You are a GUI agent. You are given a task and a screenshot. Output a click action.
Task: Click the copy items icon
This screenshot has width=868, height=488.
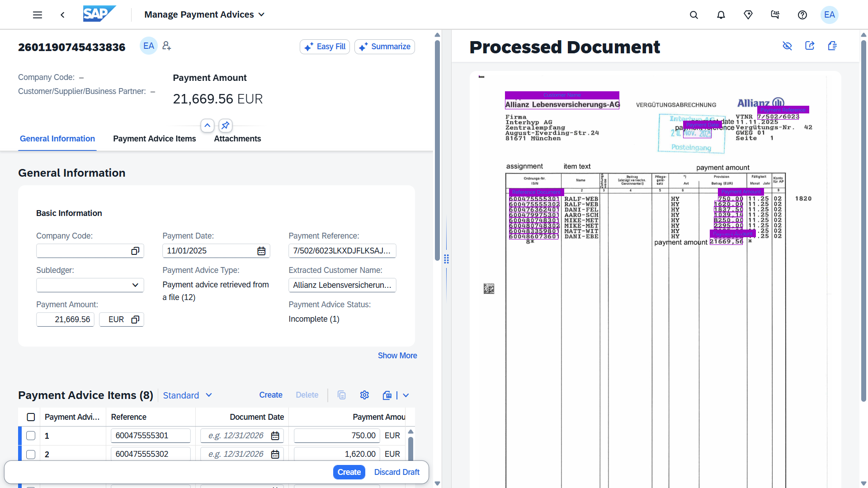pyautogui.click(x=341, y=395)
